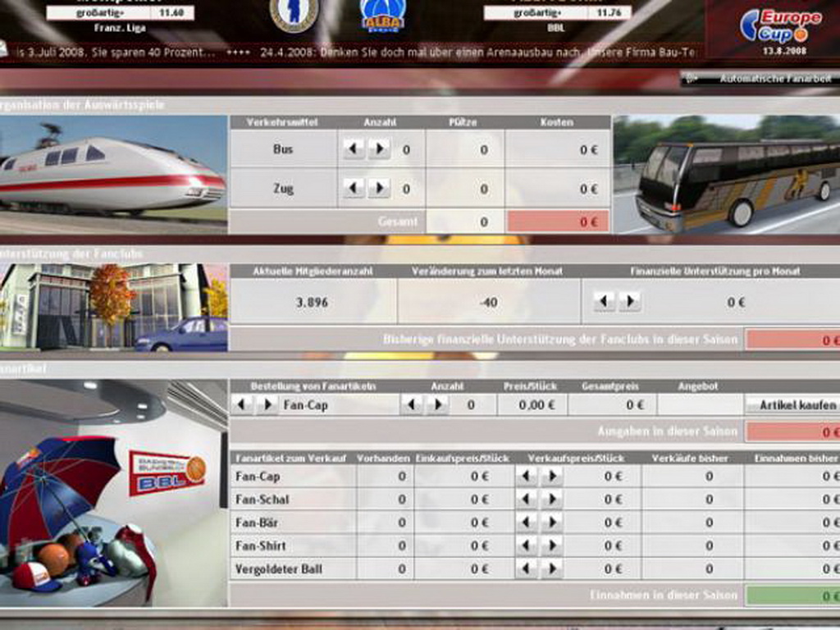Lower Vergoldeter Ball selling price

click(x=527, y=568)
